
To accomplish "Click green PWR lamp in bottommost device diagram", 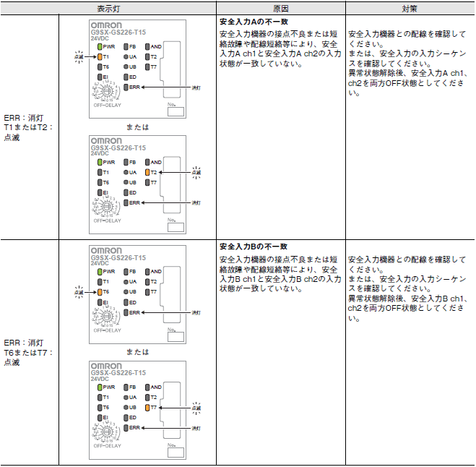I will (100, 387).
